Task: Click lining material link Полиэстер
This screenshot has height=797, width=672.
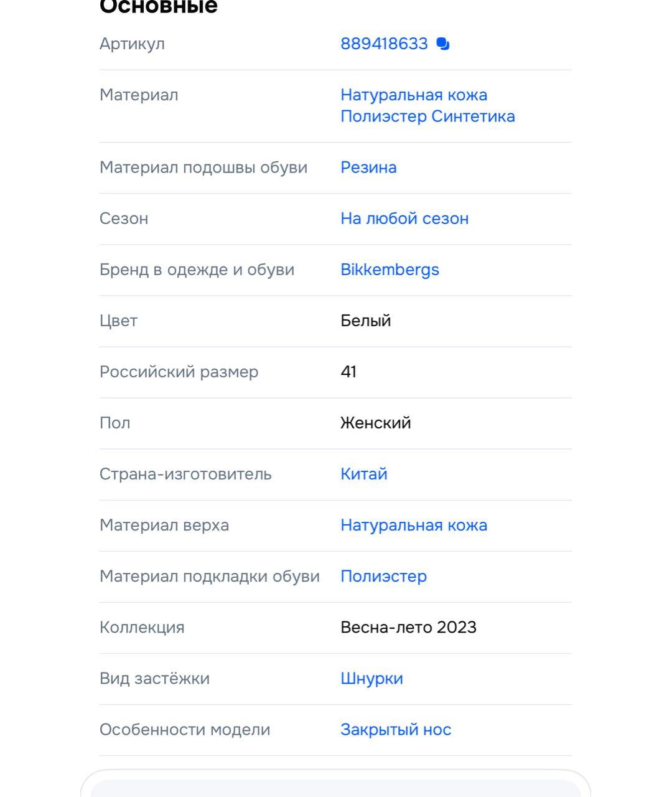Action: click(x=383, y=577)
